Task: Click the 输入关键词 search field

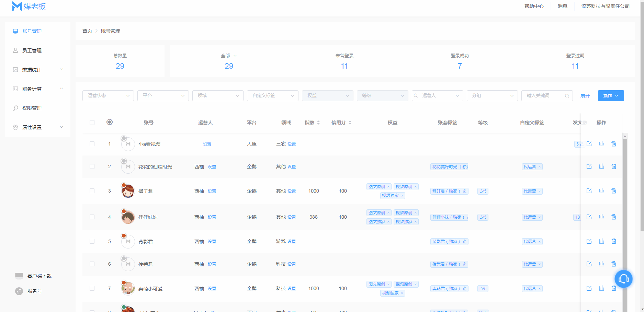Action: [x=544, y=96]
